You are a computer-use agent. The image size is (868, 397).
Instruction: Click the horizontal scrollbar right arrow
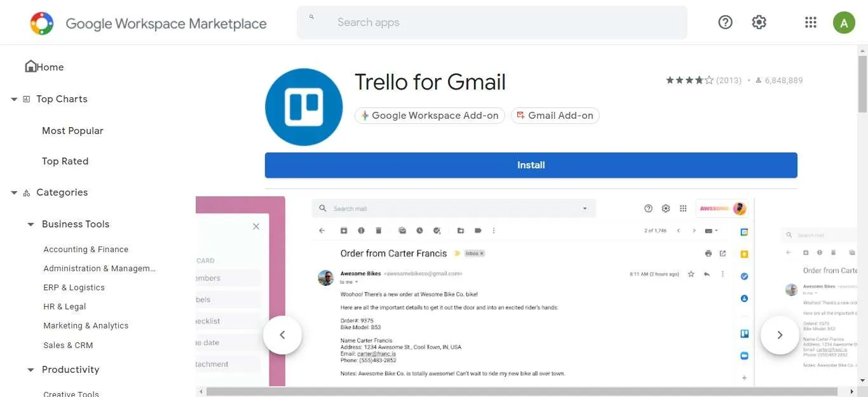point(852,391)
